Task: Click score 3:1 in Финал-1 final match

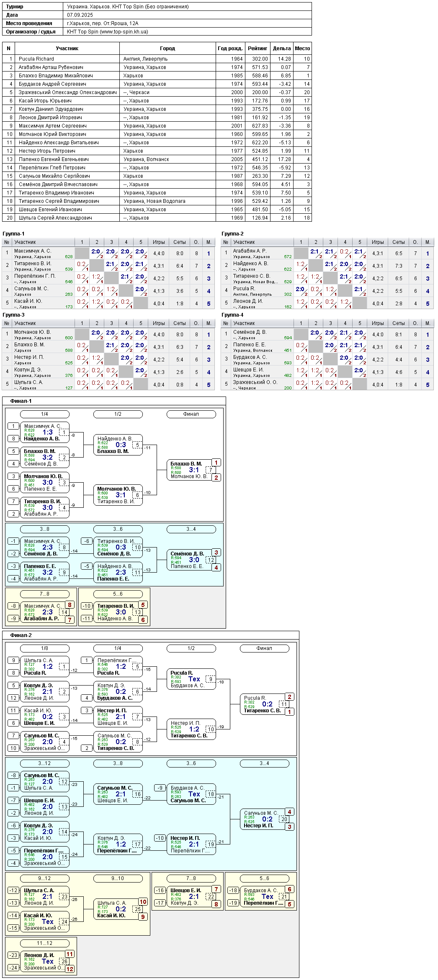Action: [x=194, y=470]
